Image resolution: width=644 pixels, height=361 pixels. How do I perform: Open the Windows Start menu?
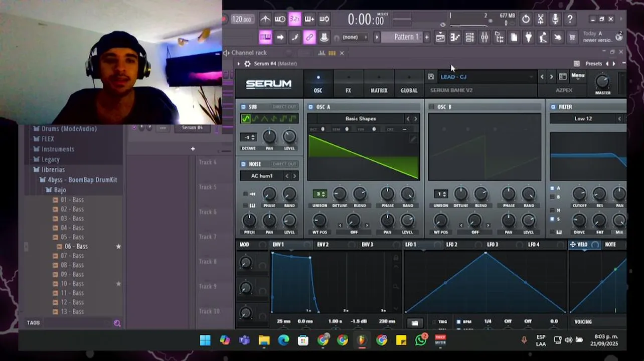pos(205,340)
